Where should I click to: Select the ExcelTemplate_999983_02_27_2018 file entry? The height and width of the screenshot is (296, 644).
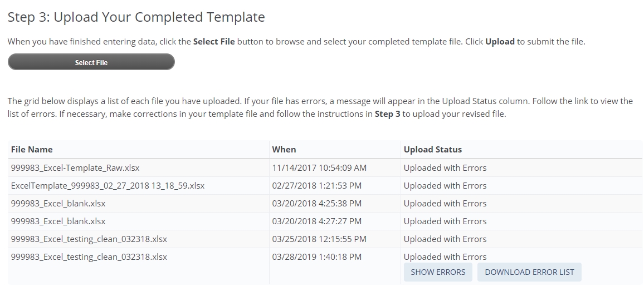pyautogui.click(x=108, y=185)
